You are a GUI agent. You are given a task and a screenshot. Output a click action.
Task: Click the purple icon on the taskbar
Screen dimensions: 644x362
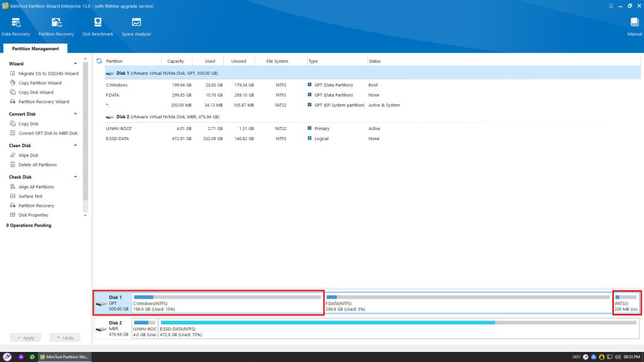point(21,357)
